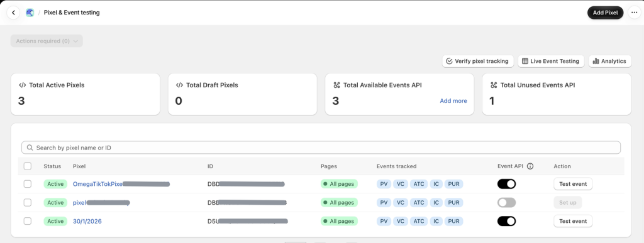This screenshot has width=644, height=243.
Task: Select the 30/1/2026 row checkbox
Action: click(x=28, y=221)
